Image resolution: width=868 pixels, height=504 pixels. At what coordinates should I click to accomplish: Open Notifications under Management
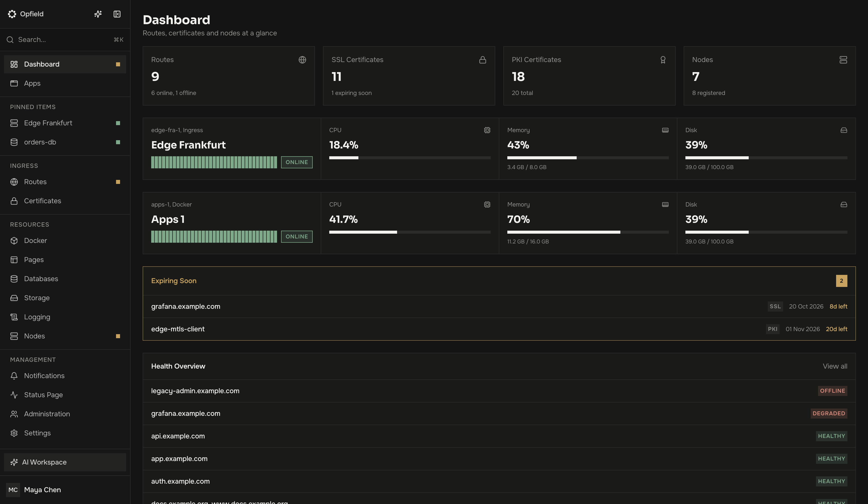pos(65,376)
